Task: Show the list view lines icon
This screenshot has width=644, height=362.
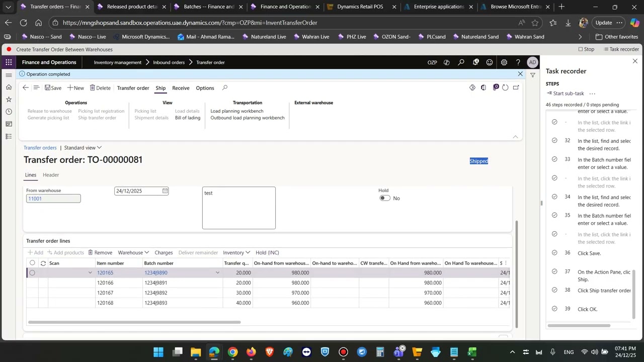Action: (36, 87)
